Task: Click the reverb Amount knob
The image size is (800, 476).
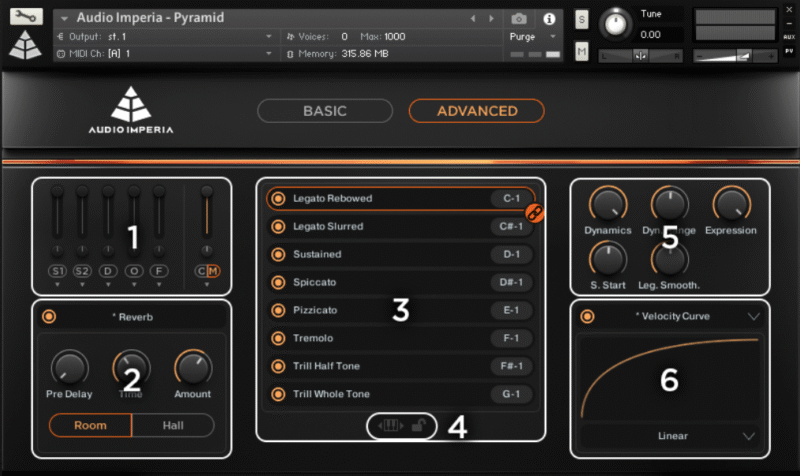Action: click(x=193, y=368)
